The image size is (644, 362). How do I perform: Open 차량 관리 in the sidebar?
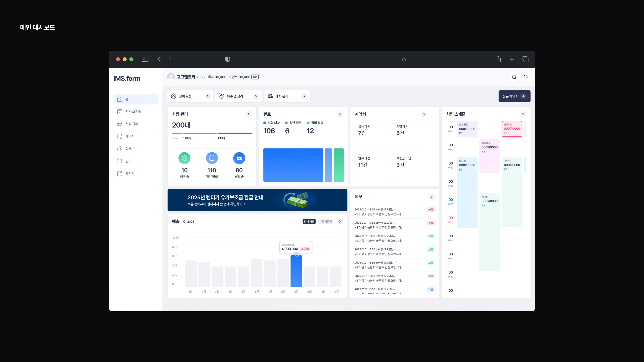click(136, 124)
